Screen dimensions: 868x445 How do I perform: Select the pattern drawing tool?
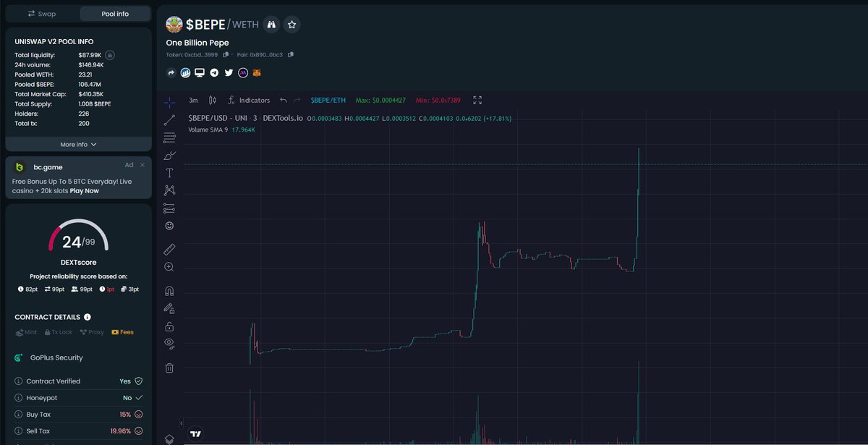pyautogui.click(x=169, y=190)
